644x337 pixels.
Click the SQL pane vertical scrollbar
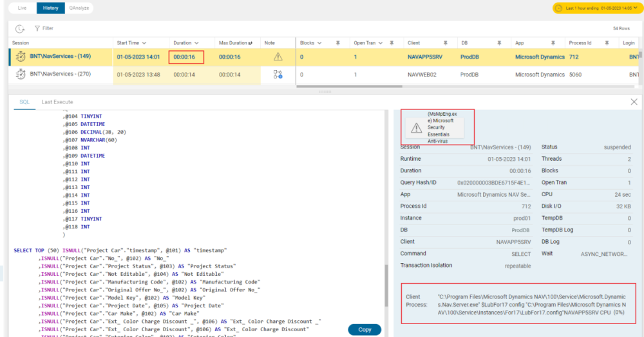tap(386, 287)
